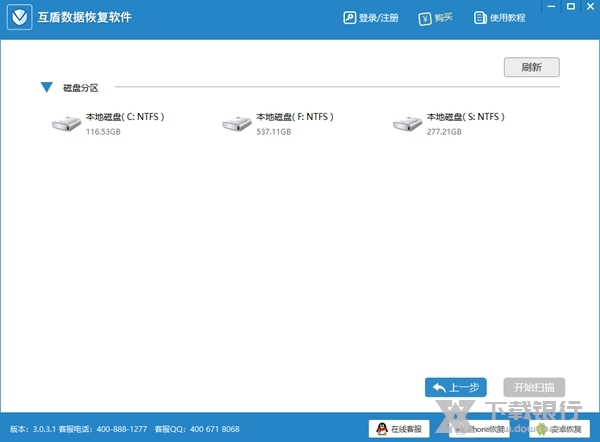Image resolution: width=600 pixels, height=442 pixels.
Task: Minimize the application window
Action: click(551, 7)
